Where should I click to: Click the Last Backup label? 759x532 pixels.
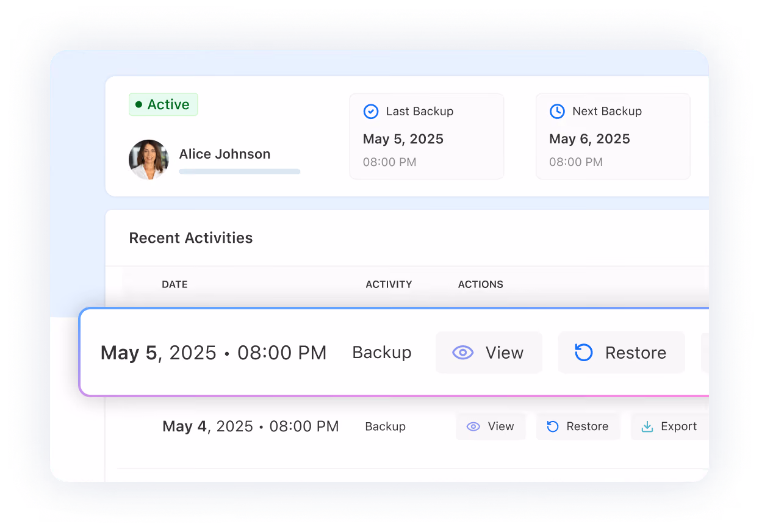[x=420, y=112]
